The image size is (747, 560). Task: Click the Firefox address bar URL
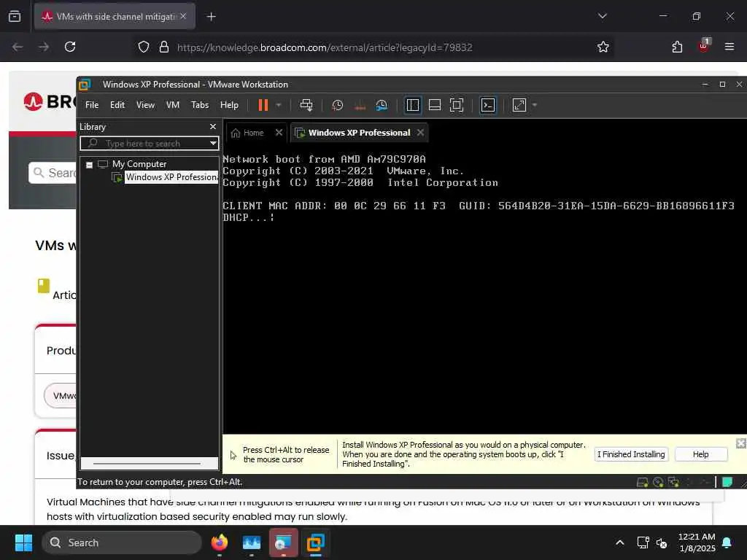tap(325, 47)
